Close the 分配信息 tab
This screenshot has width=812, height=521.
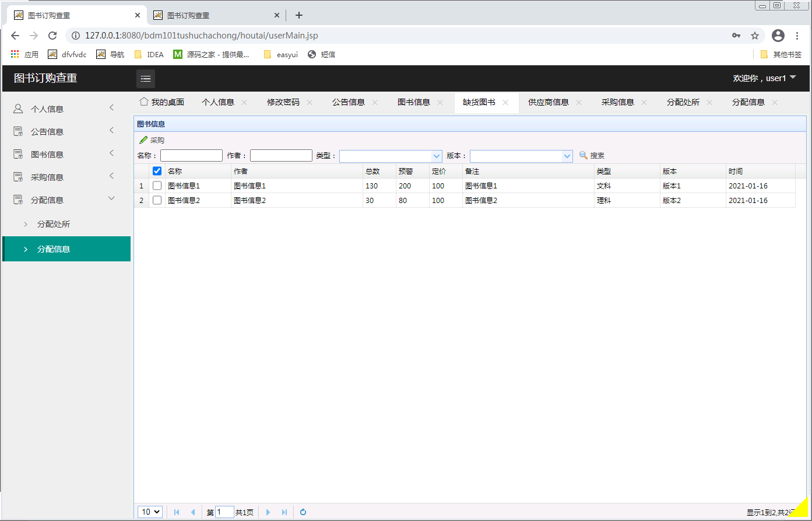775,103
